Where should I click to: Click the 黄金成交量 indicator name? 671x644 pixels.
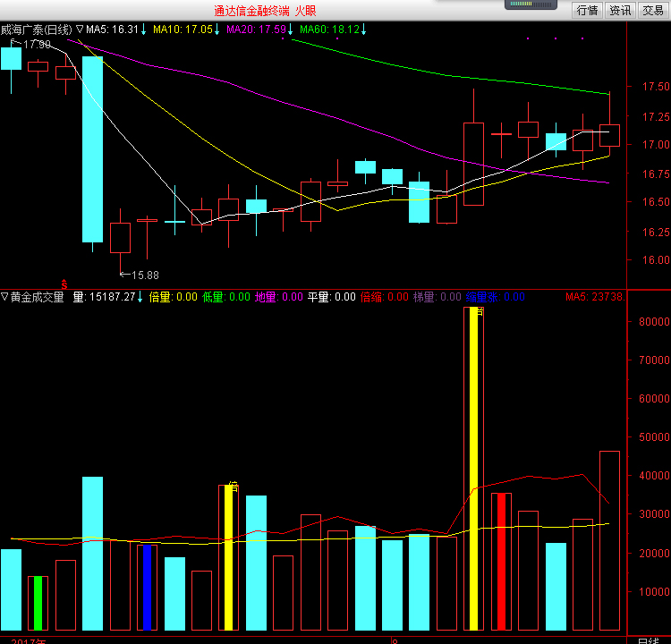pos(38,297)
